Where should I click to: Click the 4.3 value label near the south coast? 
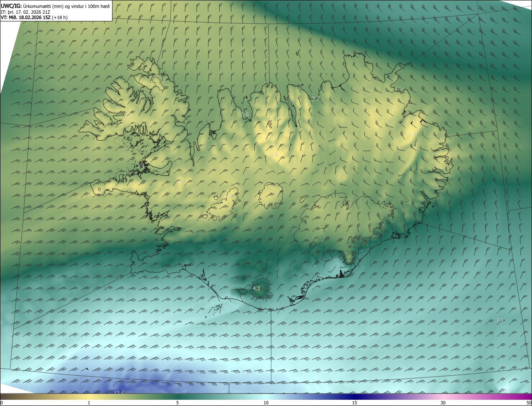pos(256,289)
